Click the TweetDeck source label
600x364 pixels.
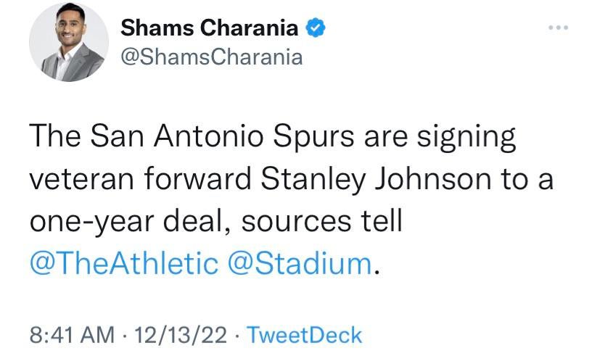pos(304,335)
